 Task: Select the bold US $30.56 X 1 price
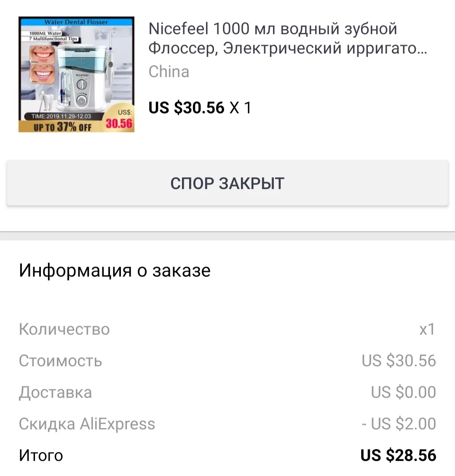pyautogui.click(x=200, y=108)
